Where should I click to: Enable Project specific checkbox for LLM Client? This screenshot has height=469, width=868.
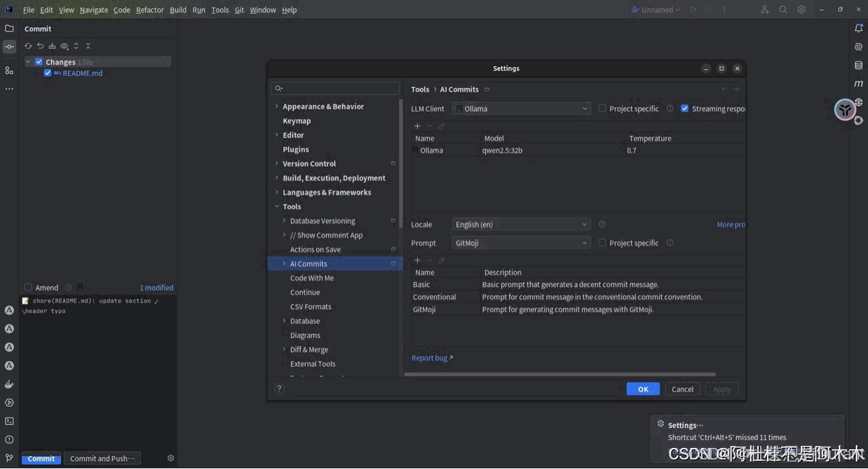click(602, 109)
